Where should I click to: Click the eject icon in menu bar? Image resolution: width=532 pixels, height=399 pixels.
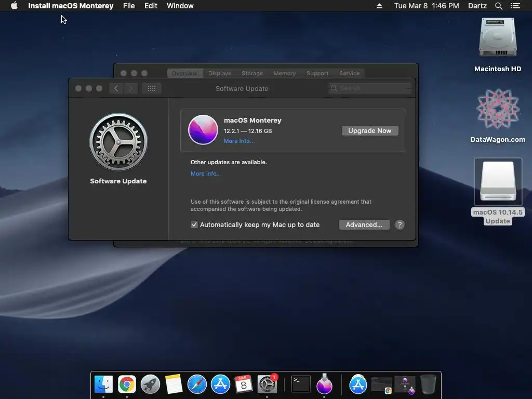tap(379, 6)
